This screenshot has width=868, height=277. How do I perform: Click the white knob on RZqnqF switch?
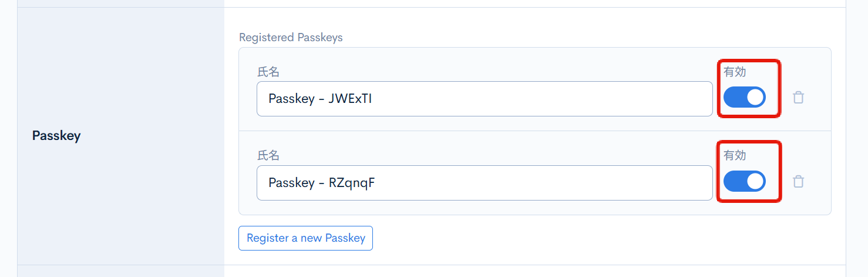coord(755,181)
